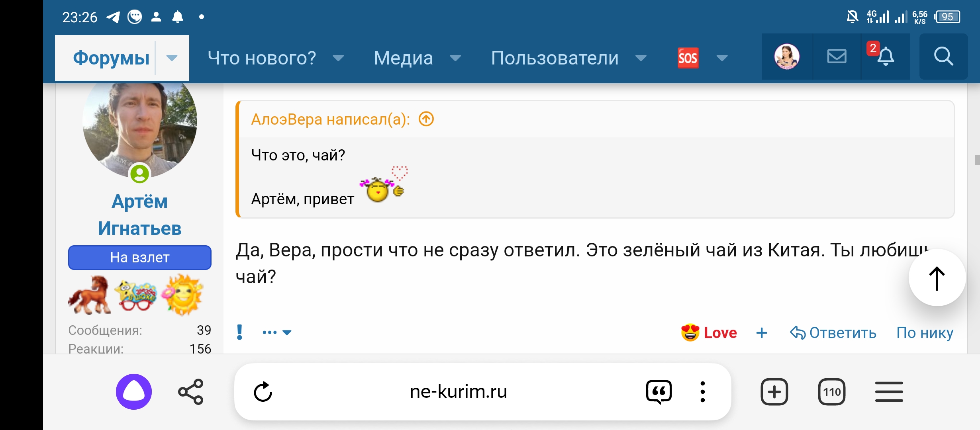Go to the Медиа menu item

click(403, 58)
